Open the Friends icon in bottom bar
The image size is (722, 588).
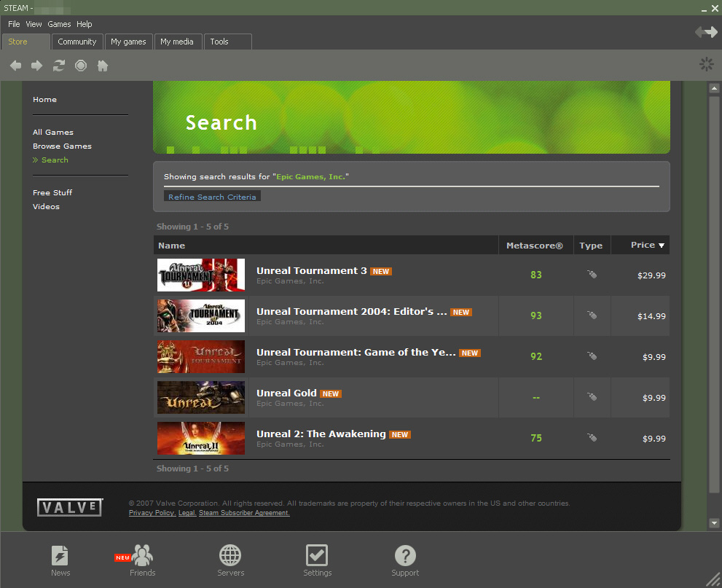(x=142, y=555)
